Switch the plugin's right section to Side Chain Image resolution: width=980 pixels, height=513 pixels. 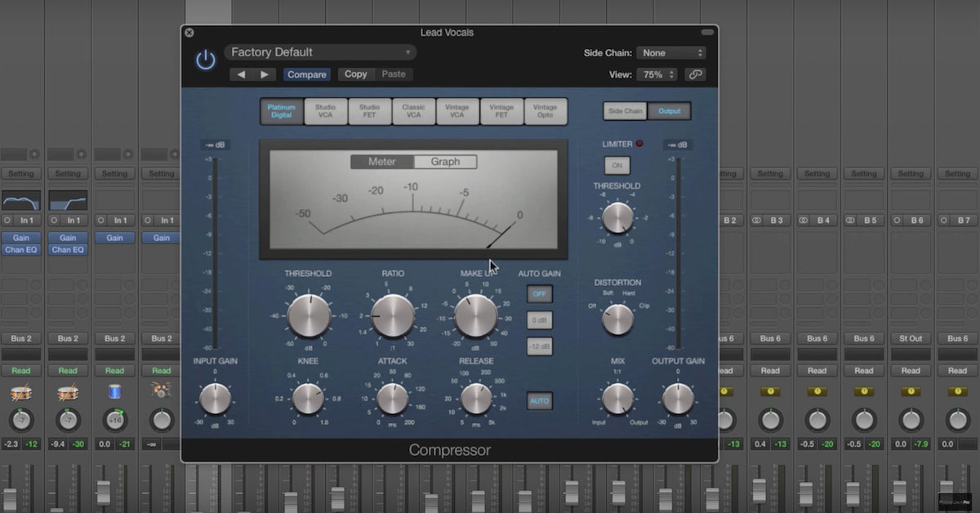626,111
